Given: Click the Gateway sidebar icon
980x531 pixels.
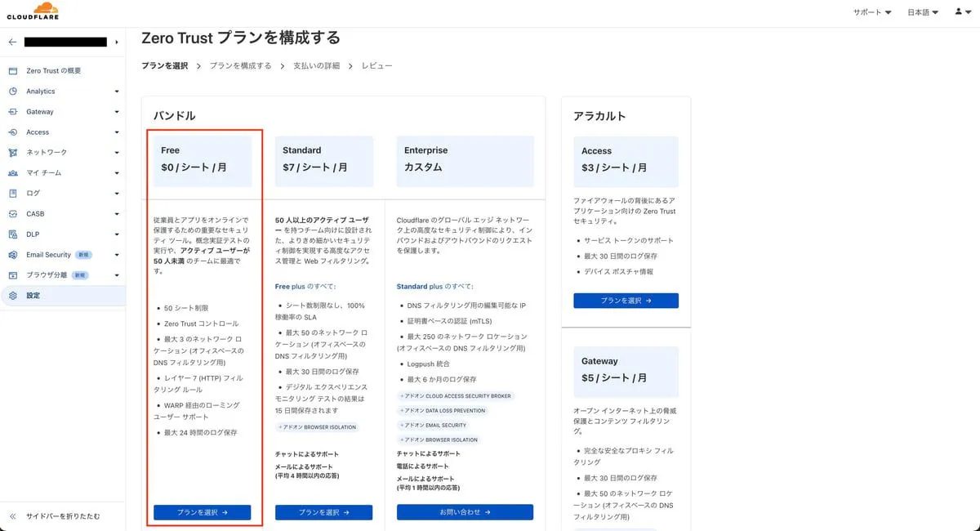Looking at the screenshot, I should click(12, 112).
